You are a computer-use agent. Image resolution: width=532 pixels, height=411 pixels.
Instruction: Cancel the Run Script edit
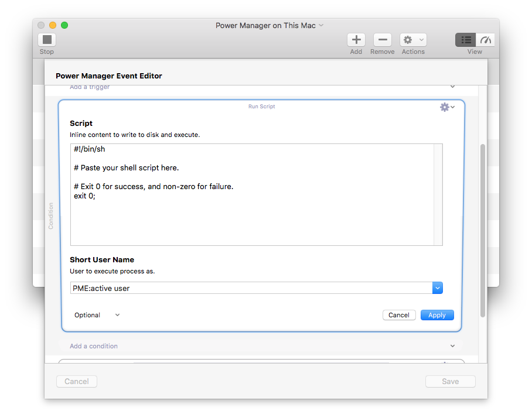[399, 315]
